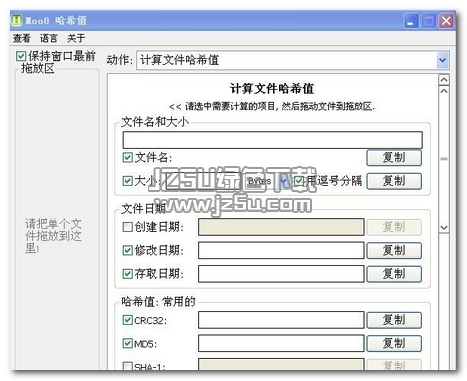Click the second scrollbar up arrow
The height and width of the screenshot is (381, 467).
[444, 90]
